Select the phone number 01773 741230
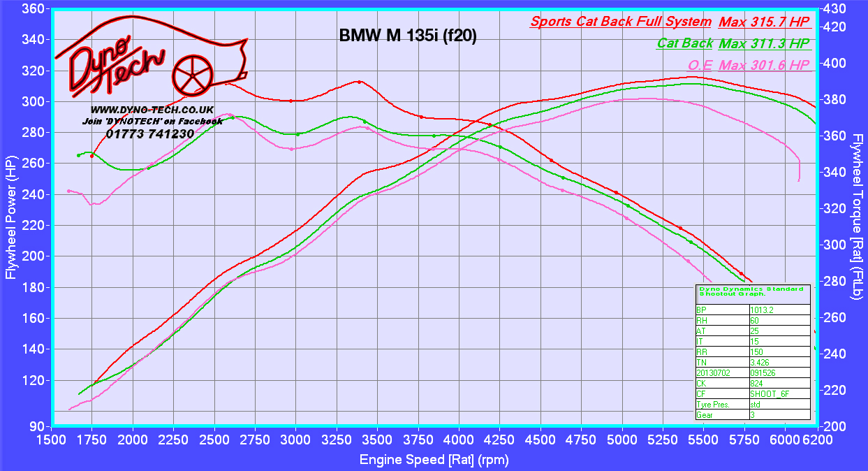The image size is (868, 471). coord(150,133)
